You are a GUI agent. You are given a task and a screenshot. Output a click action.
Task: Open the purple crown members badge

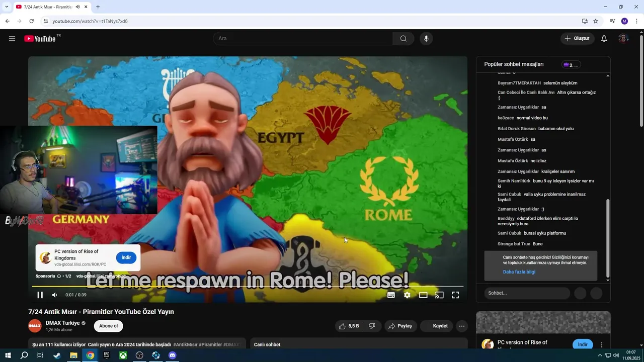pos(570,65)
